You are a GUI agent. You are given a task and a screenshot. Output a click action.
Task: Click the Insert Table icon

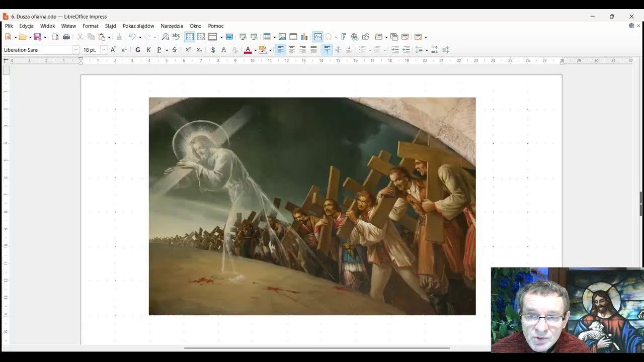coord(267,37)
